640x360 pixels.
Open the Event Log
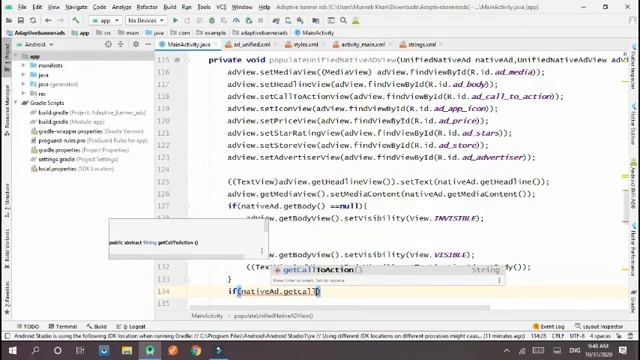[549, 327]
